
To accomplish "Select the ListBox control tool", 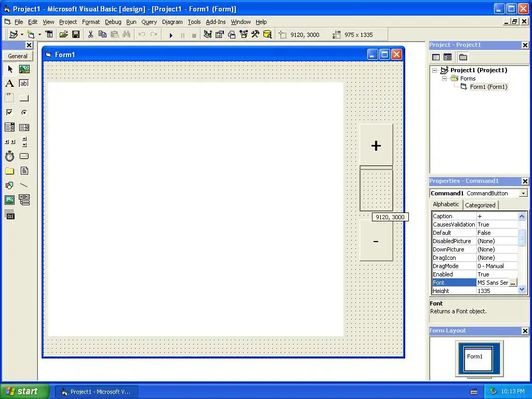I will click(24, 127).
